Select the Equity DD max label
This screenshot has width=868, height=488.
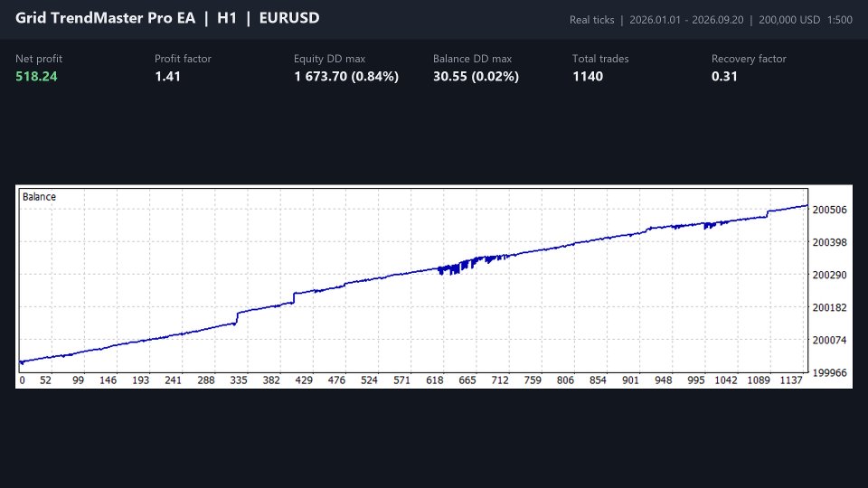click(329, 59)
